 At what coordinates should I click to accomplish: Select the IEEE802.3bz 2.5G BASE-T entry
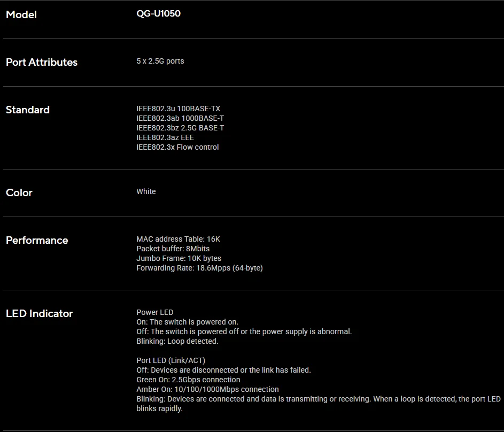click(x=180, y=128)
